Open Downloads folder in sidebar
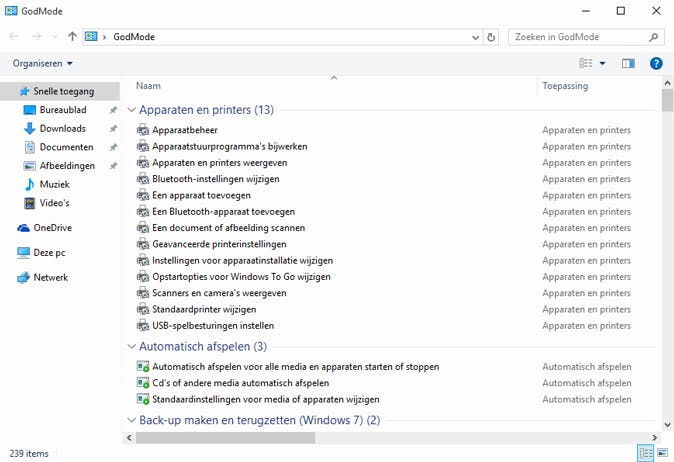The image size is (674, 462). pos(62,129)
